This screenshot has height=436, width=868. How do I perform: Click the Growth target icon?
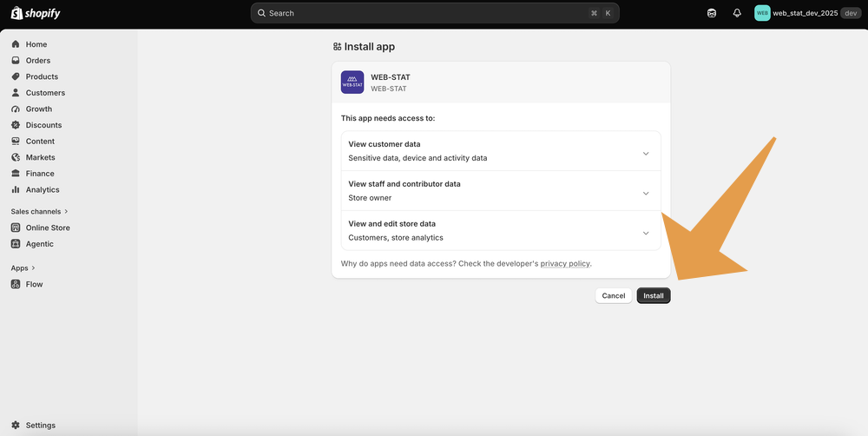(x=16, y=109)
